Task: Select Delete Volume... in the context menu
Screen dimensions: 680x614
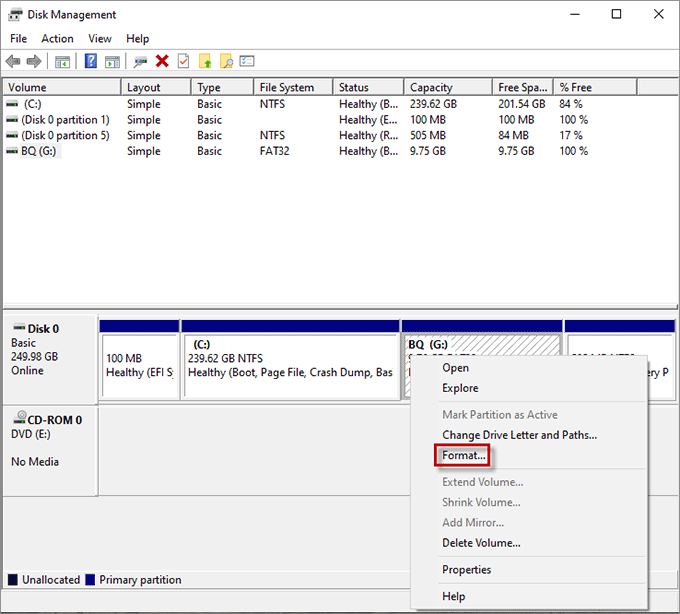Action: [481, 543]
